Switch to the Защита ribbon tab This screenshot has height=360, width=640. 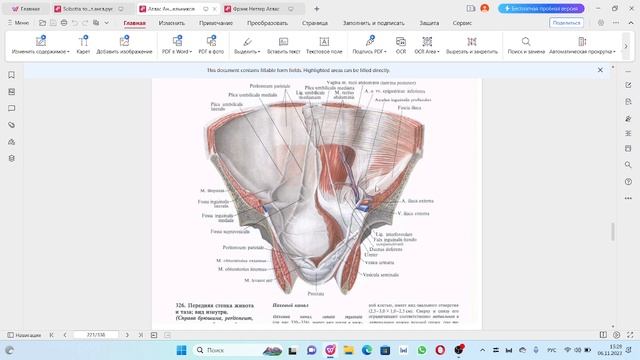pos(429,23)
